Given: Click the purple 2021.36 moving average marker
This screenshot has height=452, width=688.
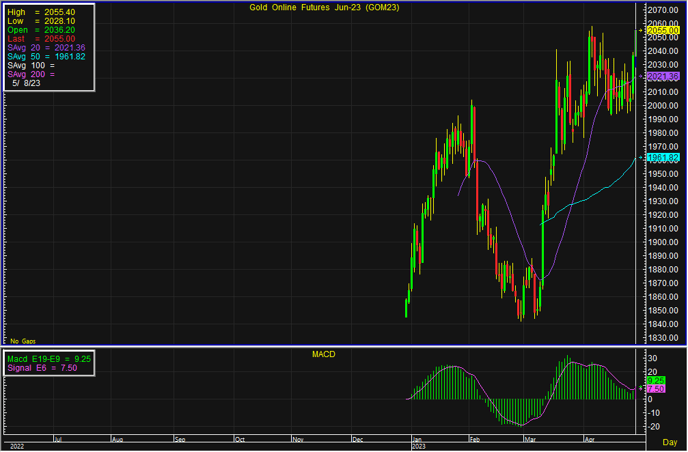Looking at the screenshot, I should tap(663, 76).
